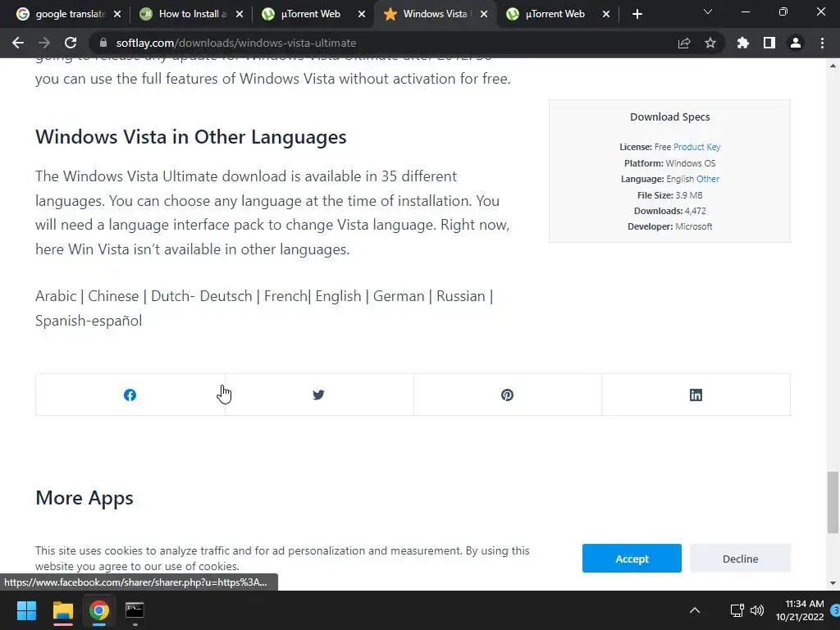Viewport: 840px width, 630px height.
Task: Click Windows Vista in Other Languages heading
Action: click(190, 137)
